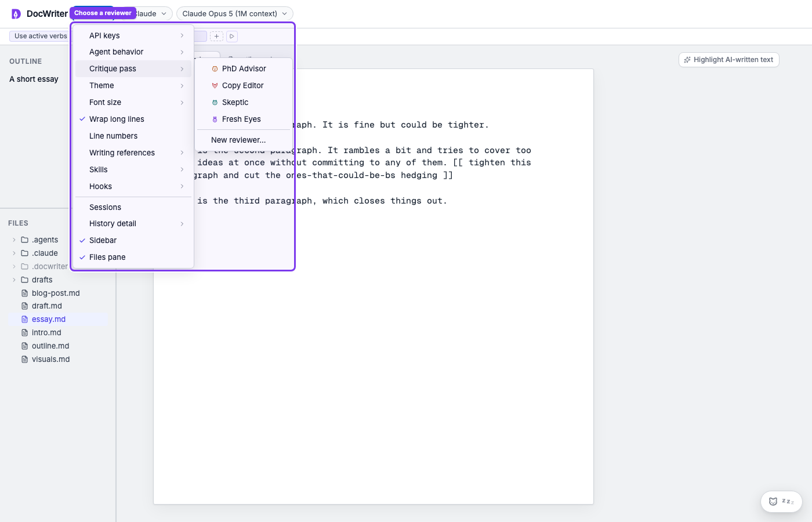Click the visuals.md file icon
812x522 pixels.
[x=24, y=359]
